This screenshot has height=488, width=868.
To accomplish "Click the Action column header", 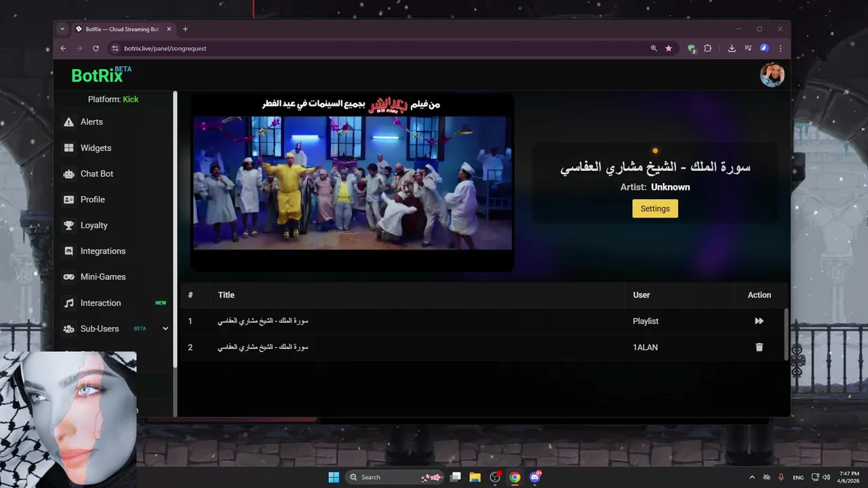I will (759, 295).
